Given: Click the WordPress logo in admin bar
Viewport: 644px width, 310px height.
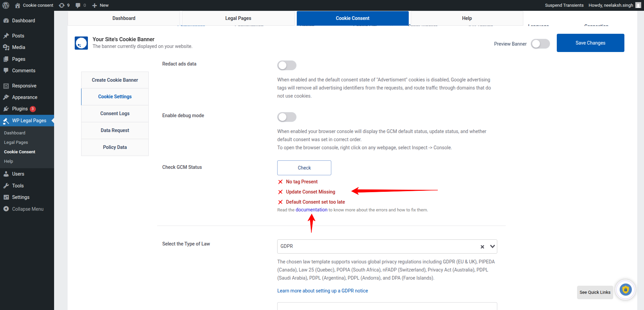Looking at the screenshot, I should [6, 5].
